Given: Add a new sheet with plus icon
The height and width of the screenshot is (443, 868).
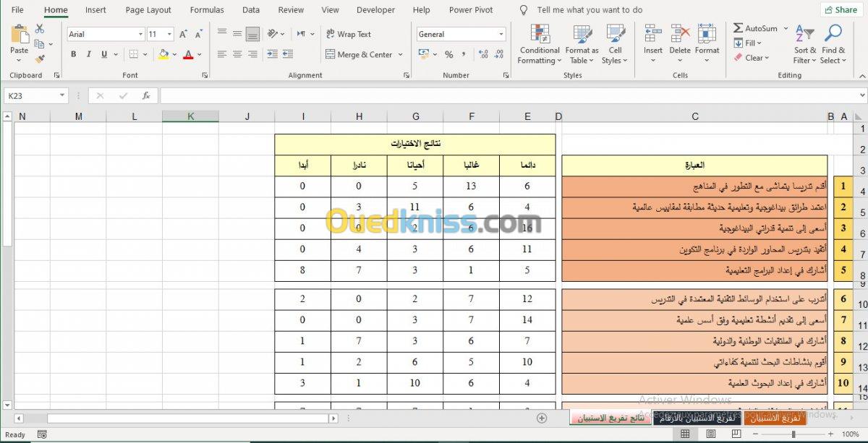Looking at the screenshot, I should tap(542, 418).
